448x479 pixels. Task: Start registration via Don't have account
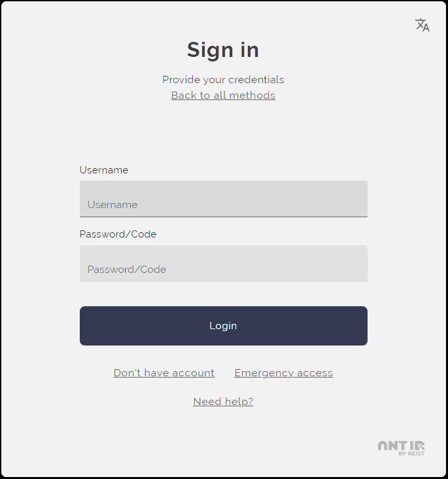[x=164, y=373]
